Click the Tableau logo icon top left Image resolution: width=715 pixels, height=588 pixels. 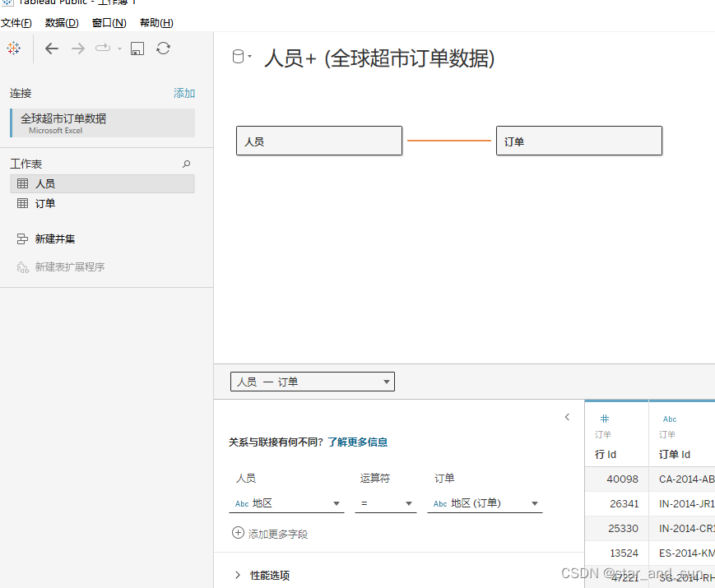pyautogui.click(x=12, y=48)
